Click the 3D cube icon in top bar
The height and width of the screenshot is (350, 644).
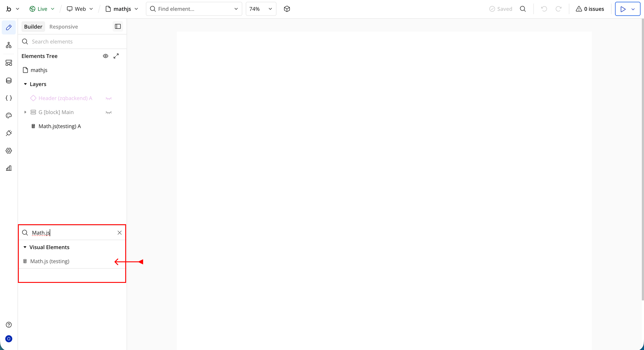287,9
